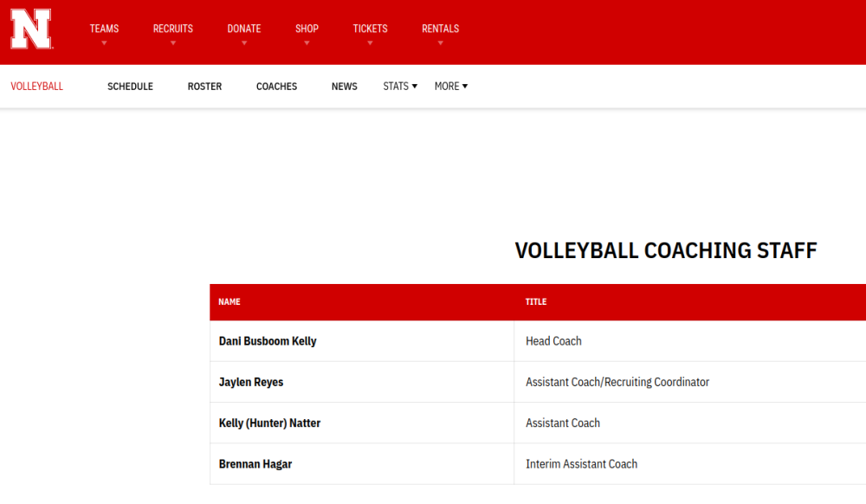The height and width of the screenshot is (504, 866).
Task: Open the Shop menu
Action: (x=307, y=29)
